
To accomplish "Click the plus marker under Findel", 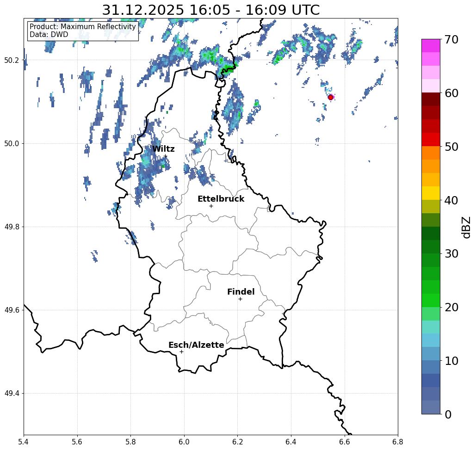I will [240, 299].
